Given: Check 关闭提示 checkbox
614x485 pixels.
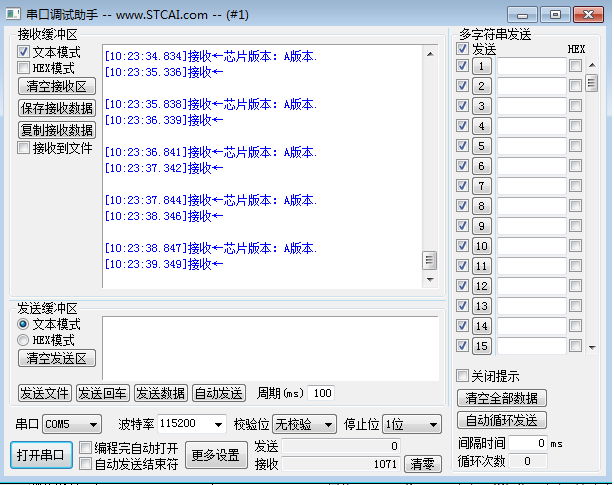Looking at the screenshot, I should click(x=462, y=375).
